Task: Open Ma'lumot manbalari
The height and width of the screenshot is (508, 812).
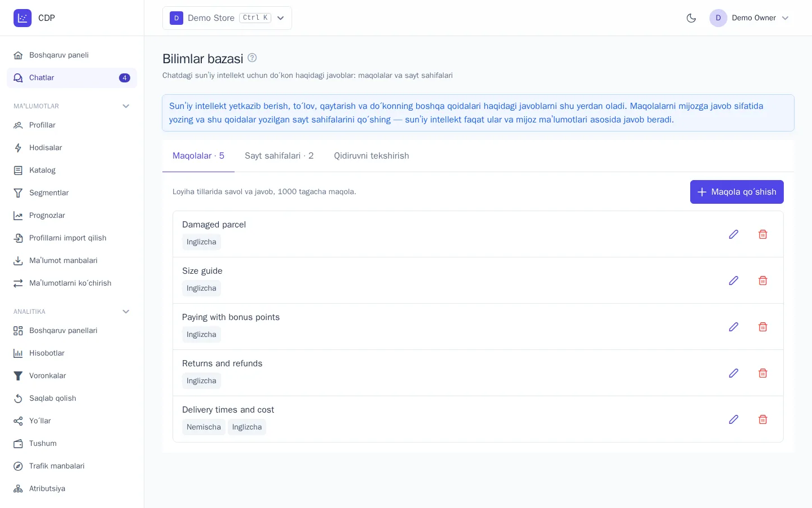Action: coord(72,261)
